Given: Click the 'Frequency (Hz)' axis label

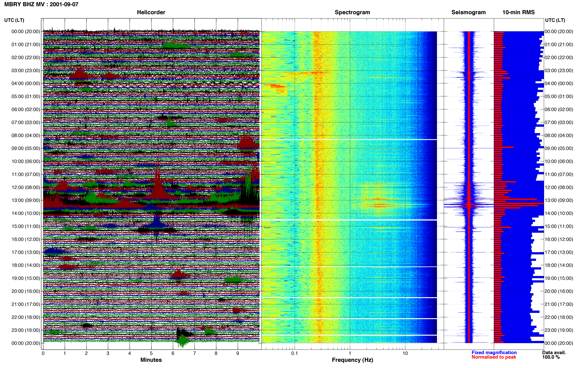Looking at the screenshot, I should click(352, 360).
